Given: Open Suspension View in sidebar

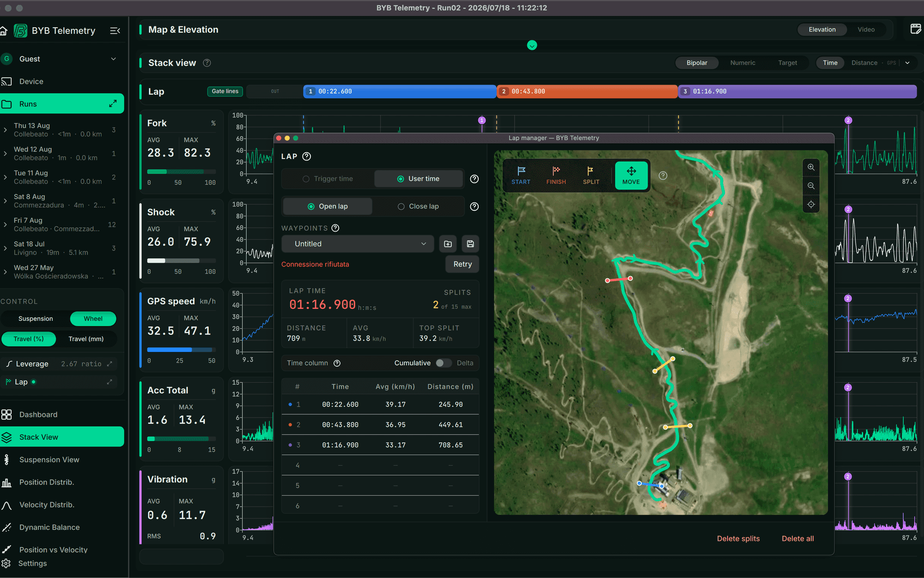Looking at the screenshot, I should click(x=49, y=460).
